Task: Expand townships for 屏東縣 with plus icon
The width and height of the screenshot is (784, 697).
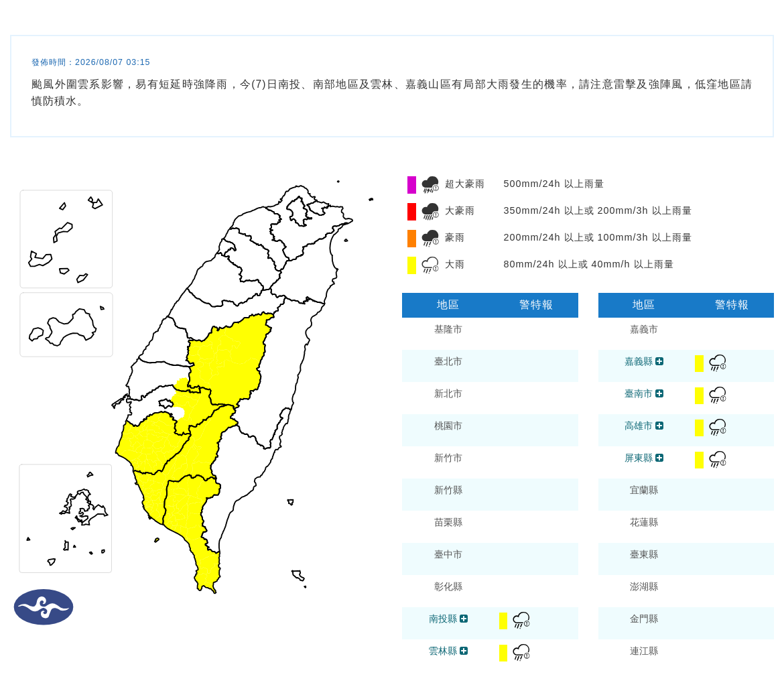Action: [659, 458]
